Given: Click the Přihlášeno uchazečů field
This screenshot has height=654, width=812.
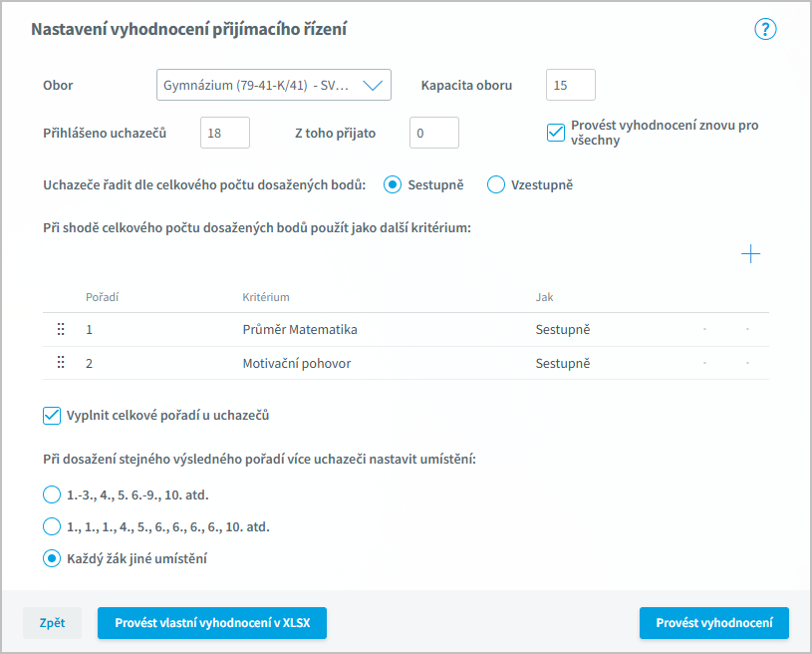Looking at the screenshot, I should [225, 133].
